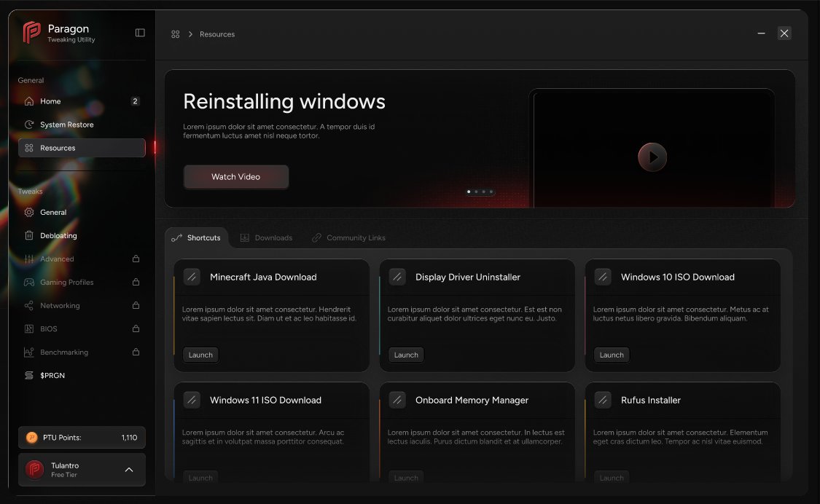Launch Onboard Memory Manager
820x504 pixels.
406,477
